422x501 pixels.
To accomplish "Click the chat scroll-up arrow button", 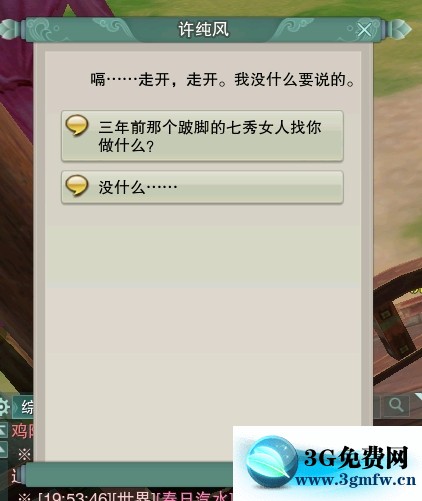I will [3, 451].
